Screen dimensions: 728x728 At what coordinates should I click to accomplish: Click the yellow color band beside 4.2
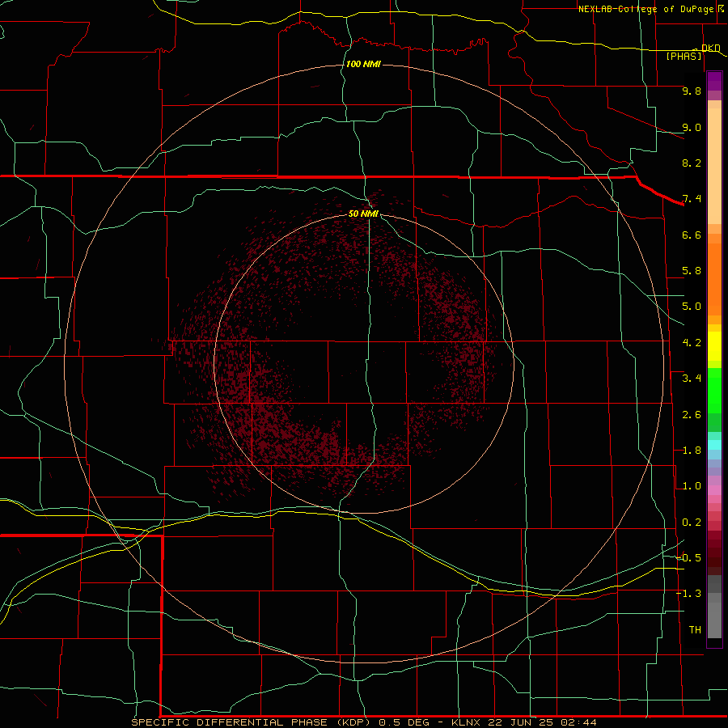coord(714,346)
